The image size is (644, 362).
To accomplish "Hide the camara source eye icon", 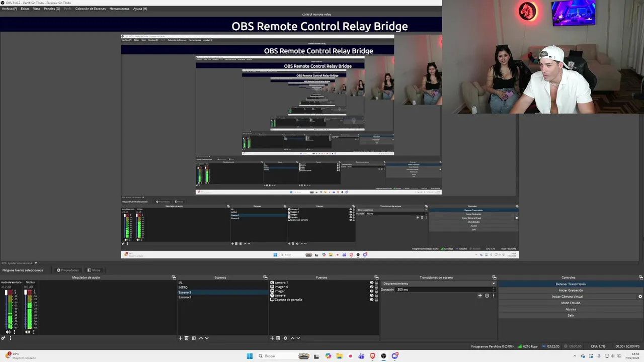I will 372,295.
